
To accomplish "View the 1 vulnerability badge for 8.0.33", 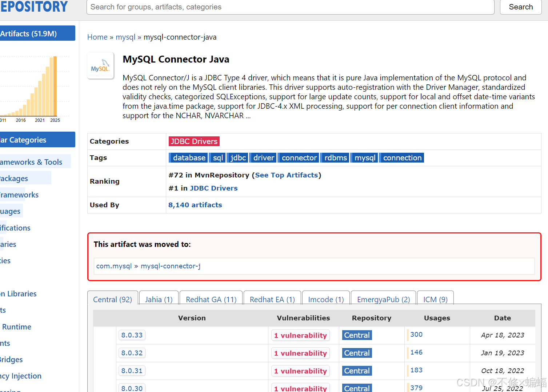I will click(x=300, y=335).
